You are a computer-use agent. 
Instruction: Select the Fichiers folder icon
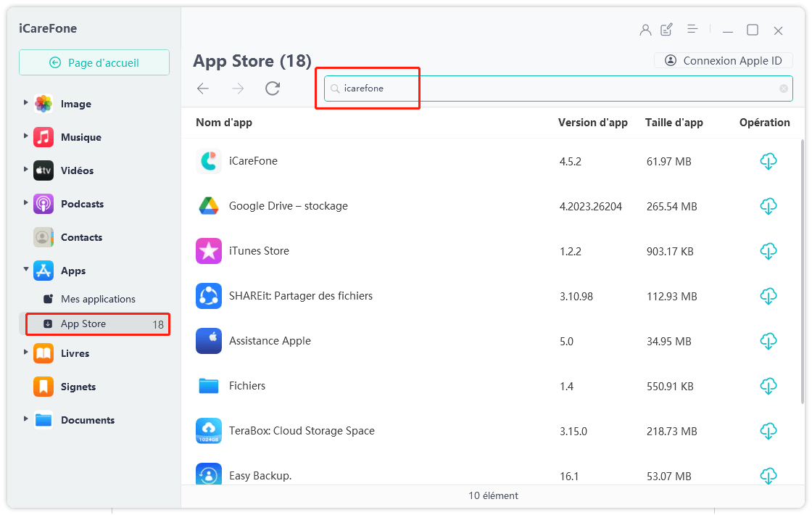(x=209, y=386)
